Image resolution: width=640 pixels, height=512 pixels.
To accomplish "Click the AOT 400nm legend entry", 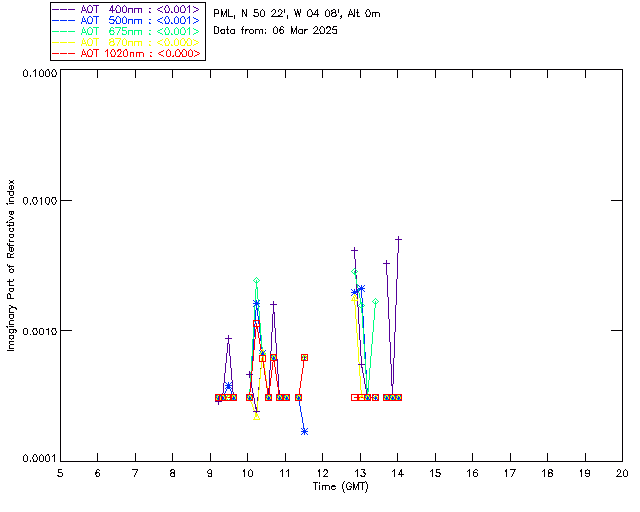I will [126, 9].
